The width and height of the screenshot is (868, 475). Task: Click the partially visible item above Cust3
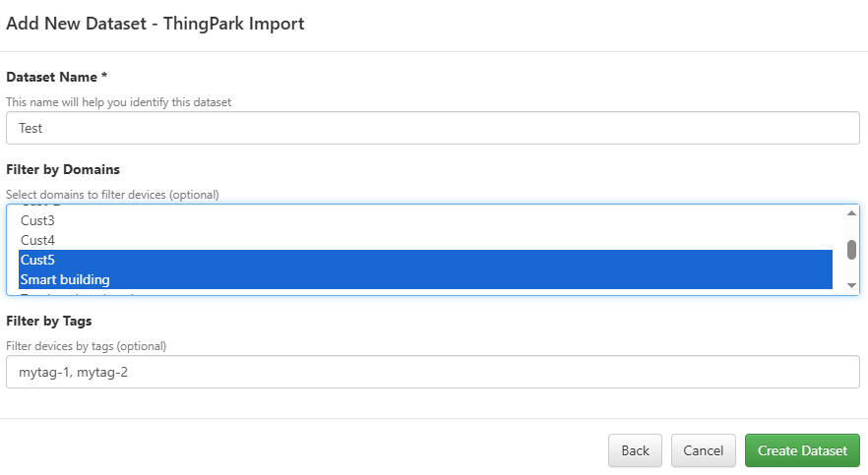pos(39,208)
